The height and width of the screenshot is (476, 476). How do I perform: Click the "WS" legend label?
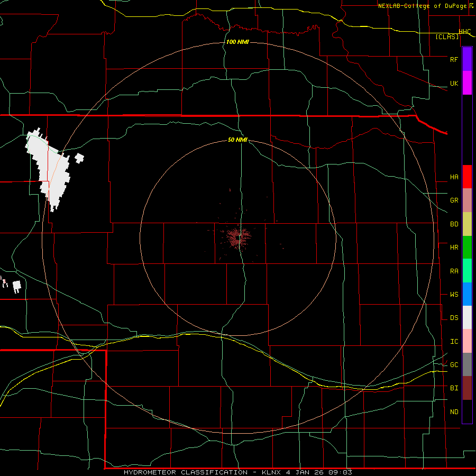(x=454, y=295)
